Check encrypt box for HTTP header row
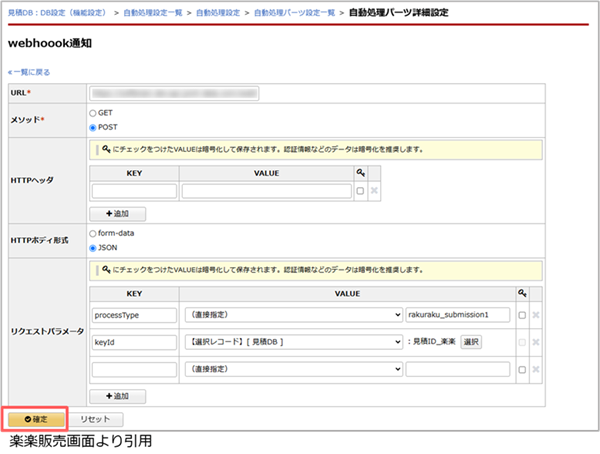This screenshot has width=600, height=454. pyautogui.click(x=360, y=191)
